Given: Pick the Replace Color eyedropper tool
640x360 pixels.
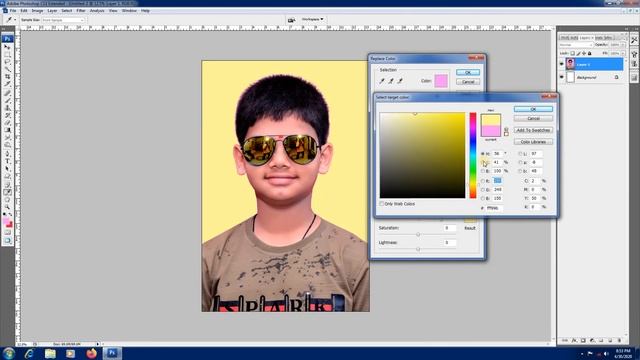Looking at the screenshot, I should (382, 81).
